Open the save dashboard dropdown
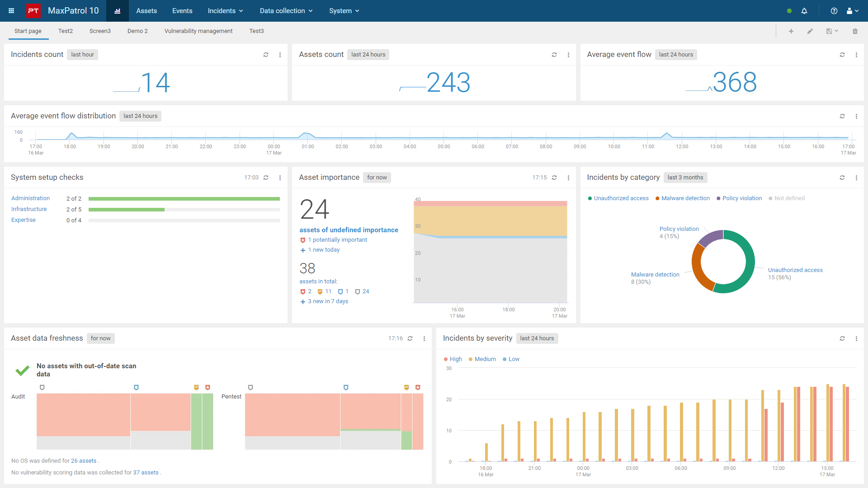Image resolution: width=868 pixels, height=488 pixels. [832, 31]
